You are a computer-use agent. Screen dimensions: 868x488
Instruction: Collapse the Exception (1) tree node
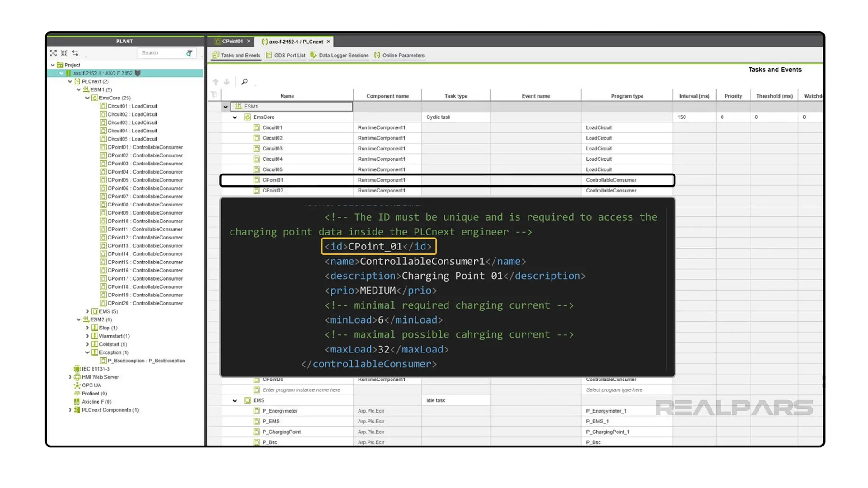click(x=87, y=352)
